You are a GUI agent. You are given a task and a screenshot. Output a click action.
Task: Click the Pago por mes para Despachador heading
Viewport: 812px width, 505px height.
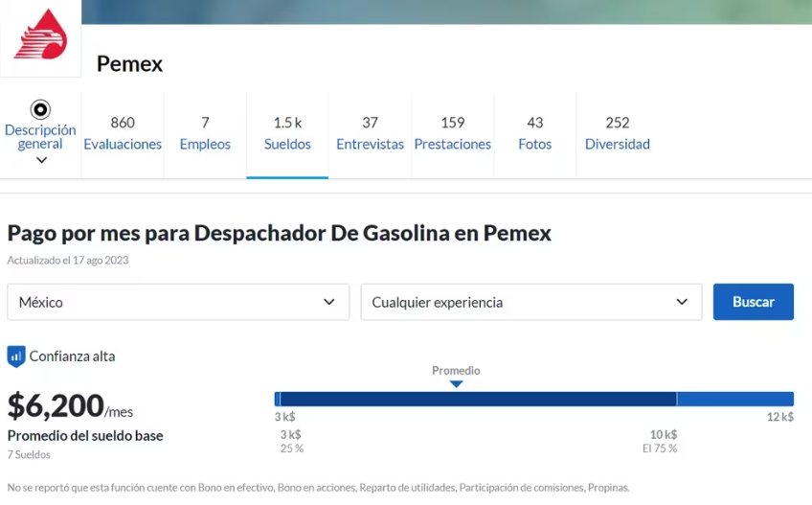coord(280,233)
